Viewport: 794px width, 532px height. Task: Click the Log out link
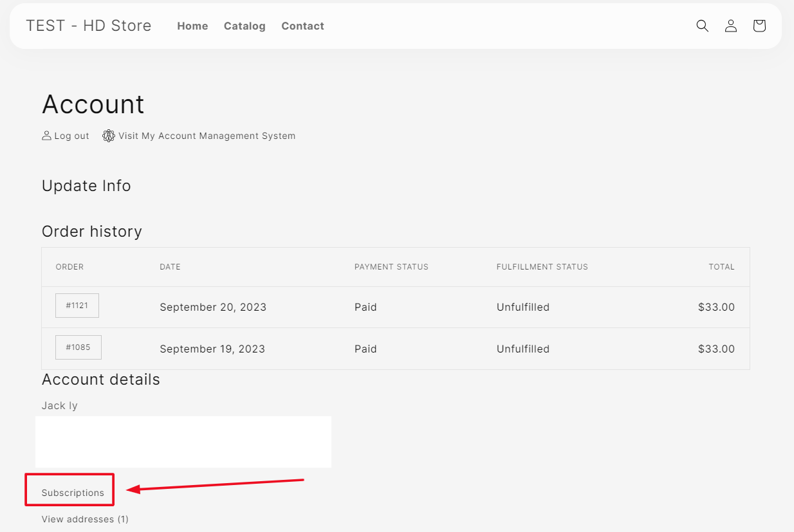pos(71,136)
